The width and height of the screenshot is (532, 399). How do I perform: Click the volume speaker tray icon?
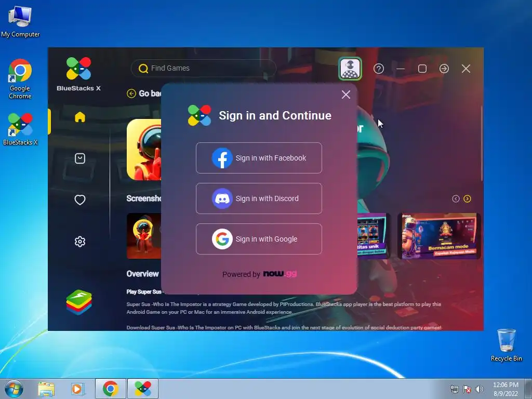click(x=479, y=389)
